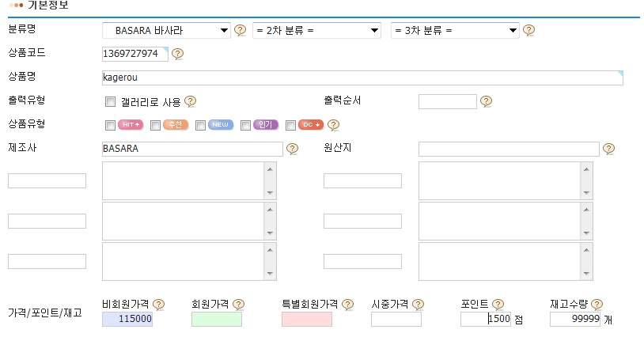The image size is (644, 341).
Task: Click the blue 비회원가격 price field
Action: 127,320
